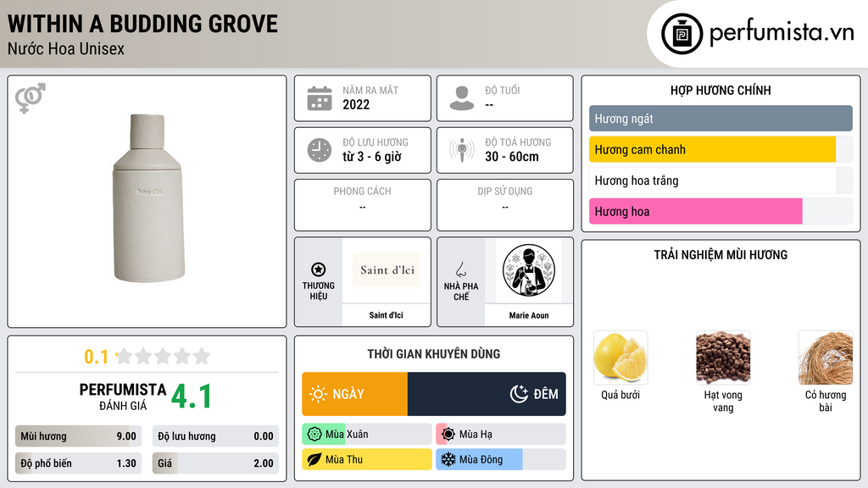Open the Marie Aoun perfumer name link
The image size is (868, 488).
(529, 315)
